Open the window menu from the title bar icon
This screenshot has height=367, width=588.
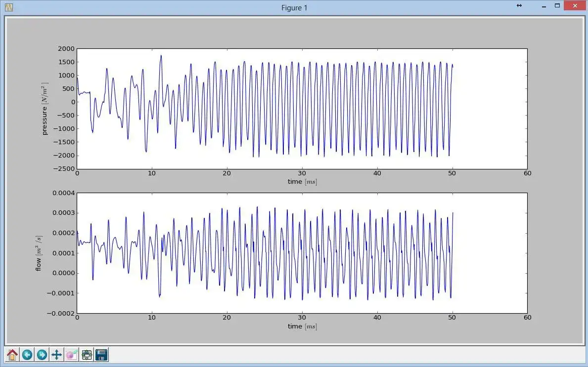pos(9,7)
